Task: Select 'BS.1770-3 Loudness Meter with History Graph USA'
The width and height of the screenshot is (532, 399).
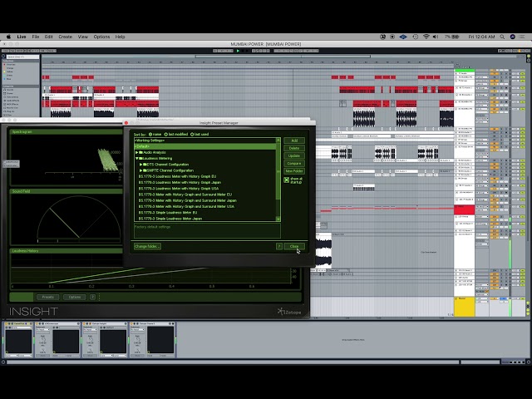Action: click(x=179, y=189)
